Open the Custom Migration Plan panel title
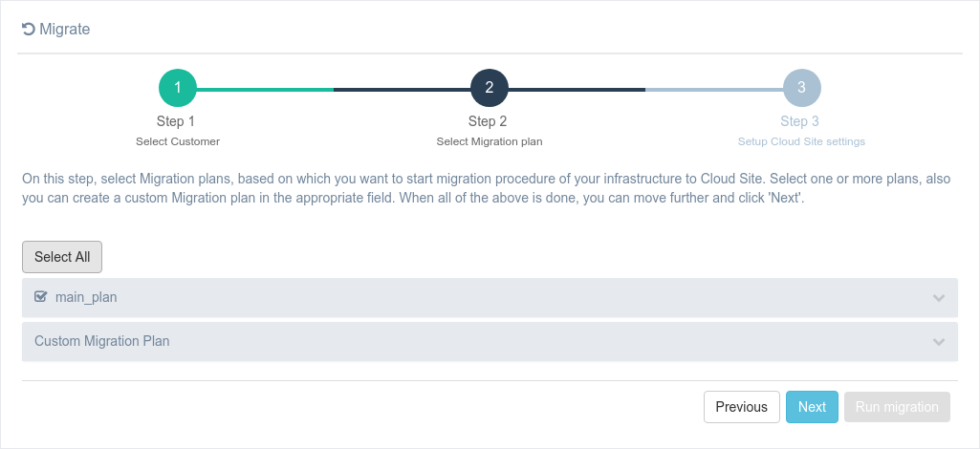The width and height of the screenshot is (980, 449). [102, 341]
